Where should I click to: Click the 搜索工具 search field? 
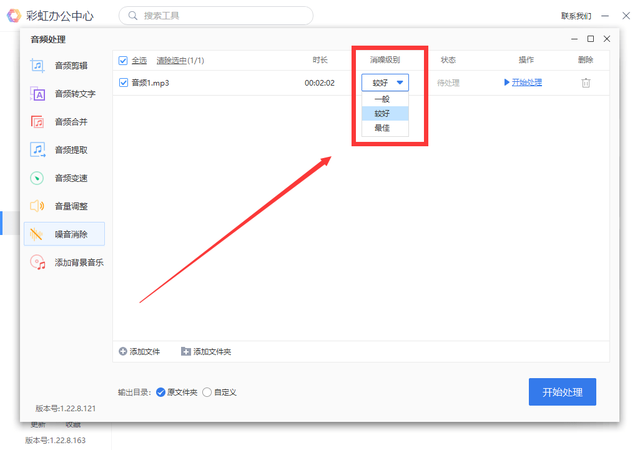[x=216, y=16]
